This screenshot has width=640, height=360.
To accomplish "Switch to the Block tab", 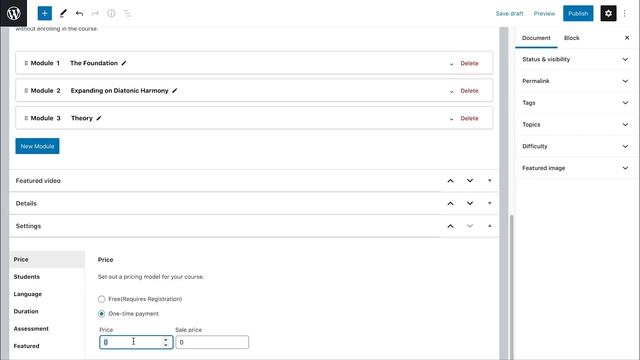I will (571, 38).
